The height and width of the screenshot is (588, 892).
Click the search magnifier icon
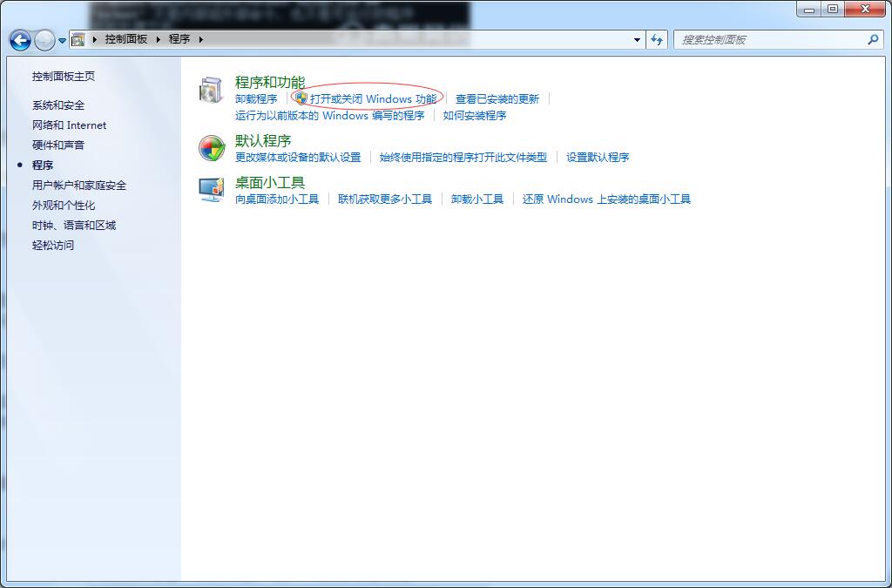(x=873, y=39)
